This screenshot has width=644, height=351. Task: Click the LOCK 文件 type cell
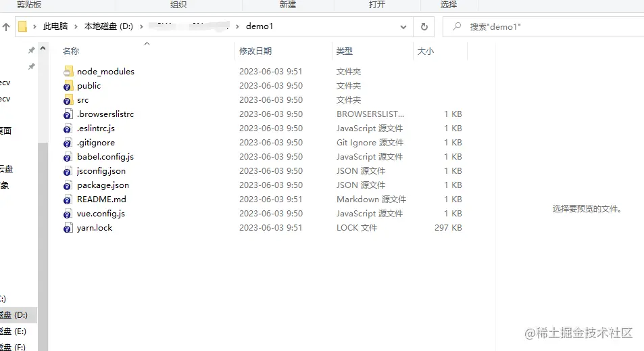click(357, 228)
